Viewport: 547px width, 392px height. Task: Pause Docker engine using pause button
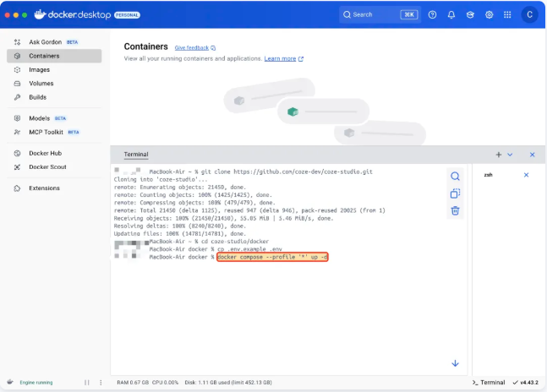point(86,383)
